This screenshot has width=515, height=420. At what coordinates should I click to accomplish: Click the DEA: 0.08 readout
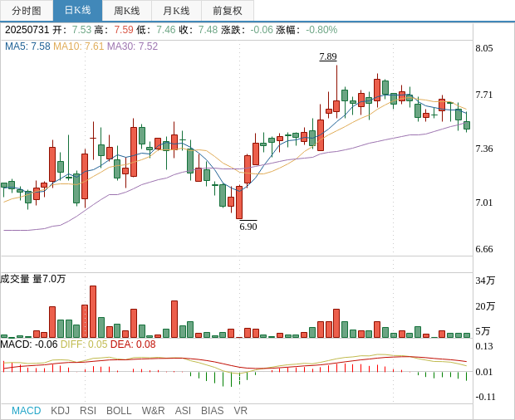(x=133, y=344)
